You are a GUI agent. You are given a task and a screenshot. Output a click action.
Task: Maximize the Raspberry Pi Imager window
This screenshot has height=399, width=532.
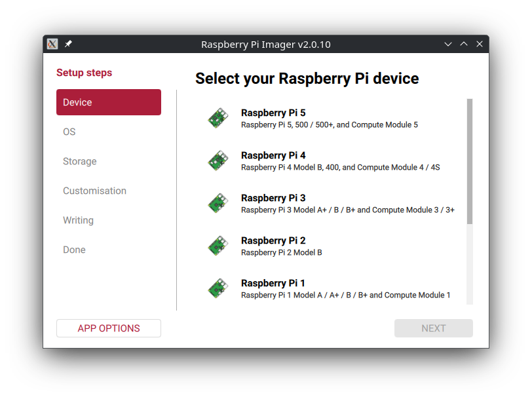tap(464, 44)
